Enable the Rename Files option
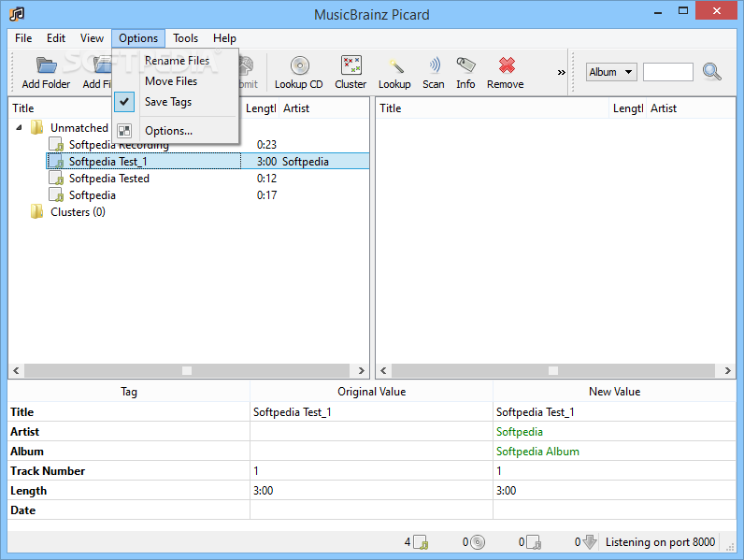744x560 pixels. tap(177, 61)
